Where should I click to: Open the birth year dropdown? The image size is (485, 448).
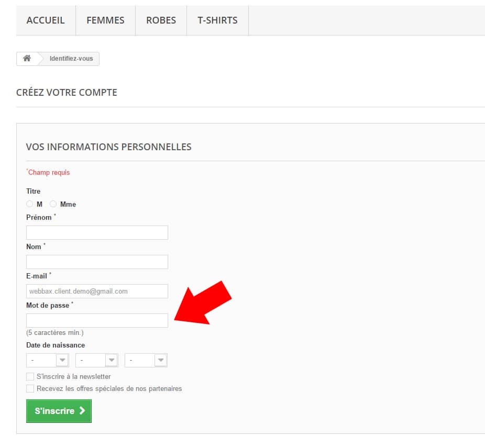click(x=146, y=361)
